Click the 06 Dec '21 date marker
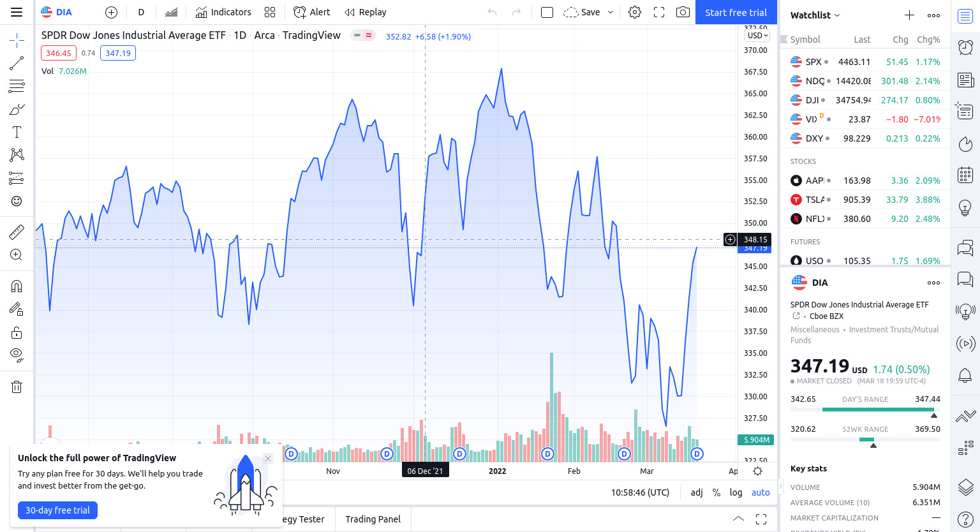Screen dimensions: 980x532 click(425, 471)
